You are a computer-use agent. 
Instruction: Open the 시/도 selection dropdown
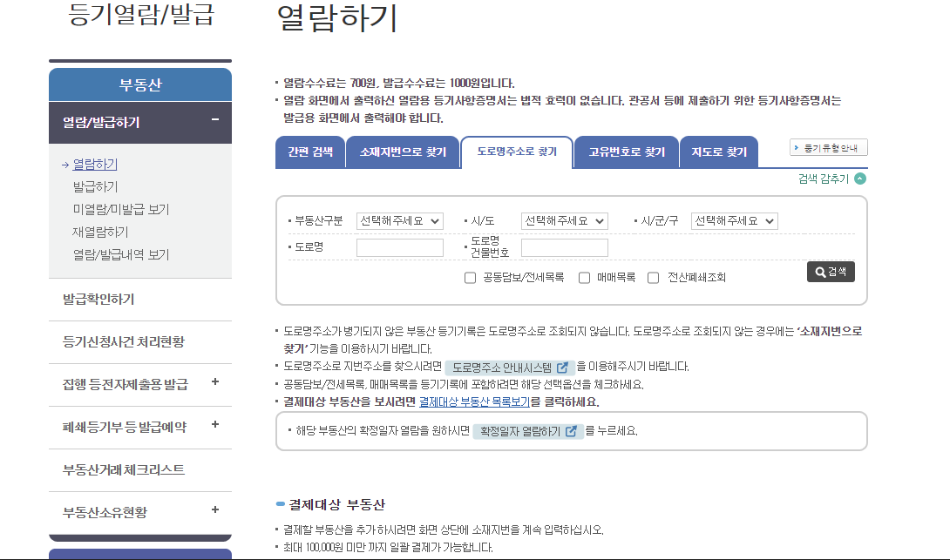(564, 220)
